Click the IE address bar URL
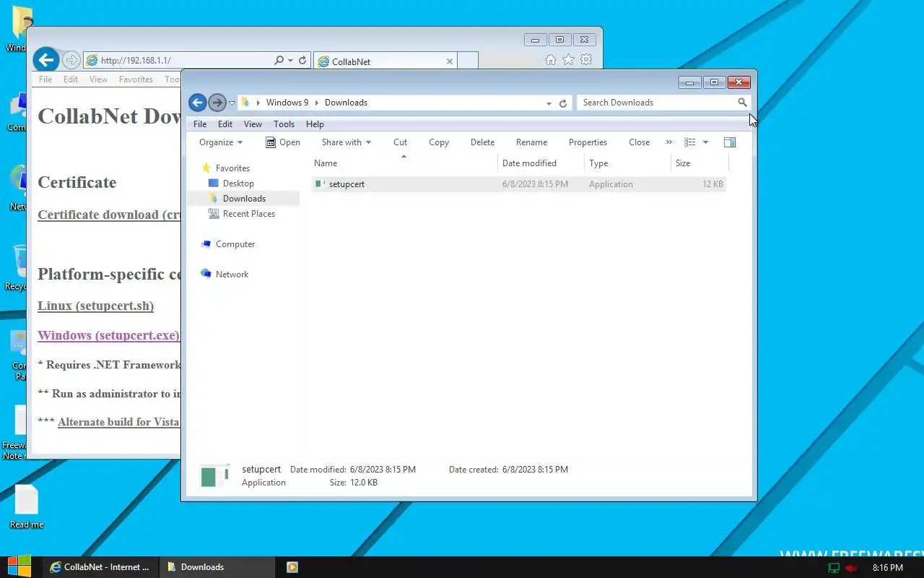Screen dimensions: 924x578 pos(136,61)
